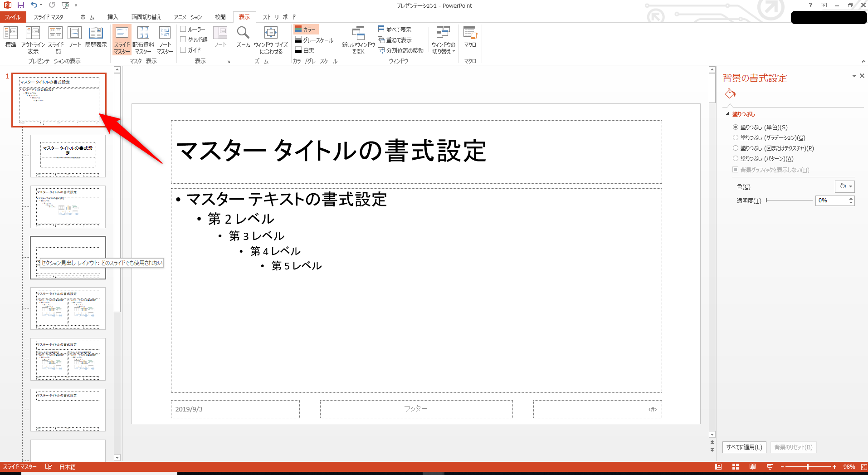Start slideshow from status bar icon
The width and height of the screenshot is (868, 475).
770,467
